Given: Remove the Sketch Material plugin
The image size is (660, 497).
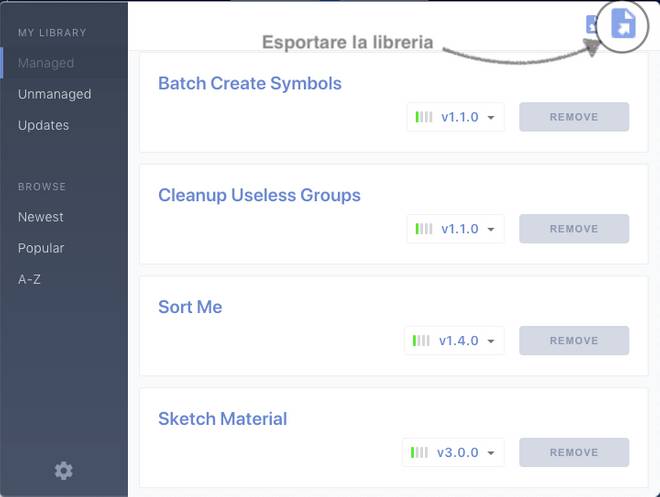Looking at the screenshot, I should point(574,453).
